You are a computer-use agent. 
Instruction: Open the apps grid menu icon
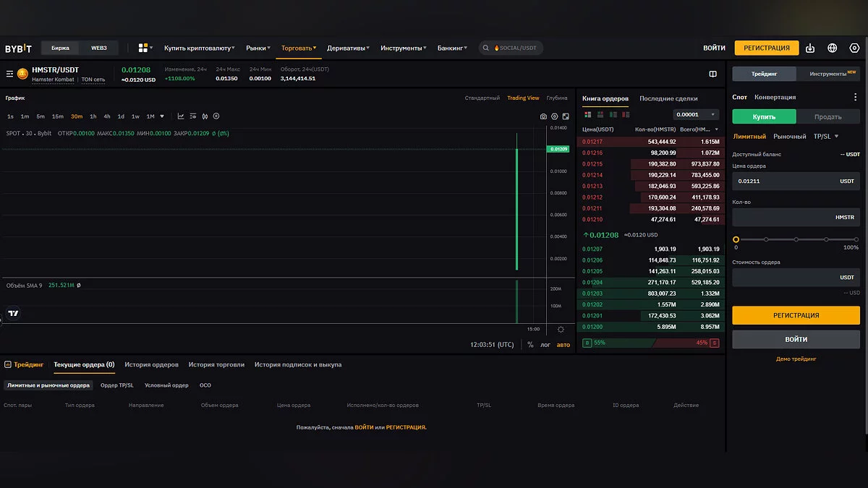pos(143,48)
